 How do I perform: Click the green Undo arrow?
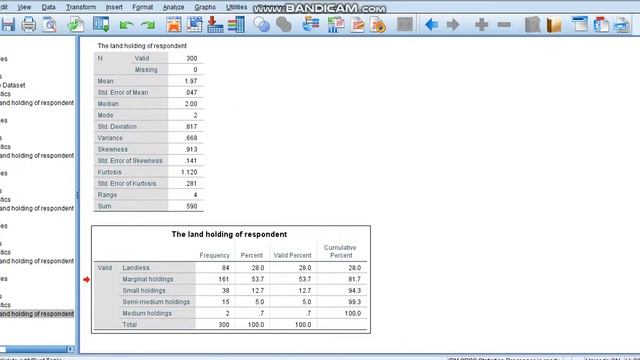[x=126, y=25]
